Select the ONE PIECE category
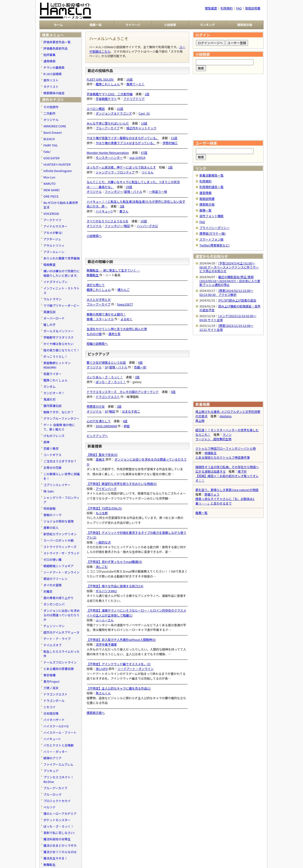 51,197
